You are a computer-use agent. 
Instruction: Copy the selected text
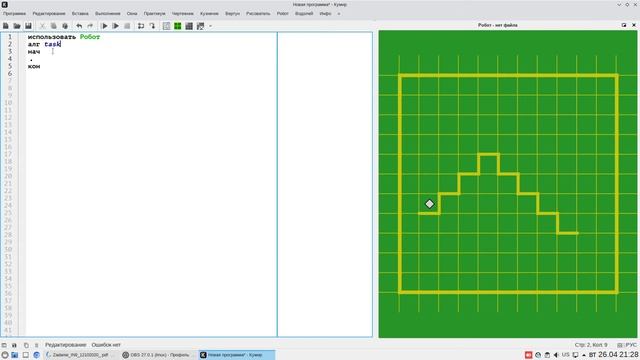(53, 26)
